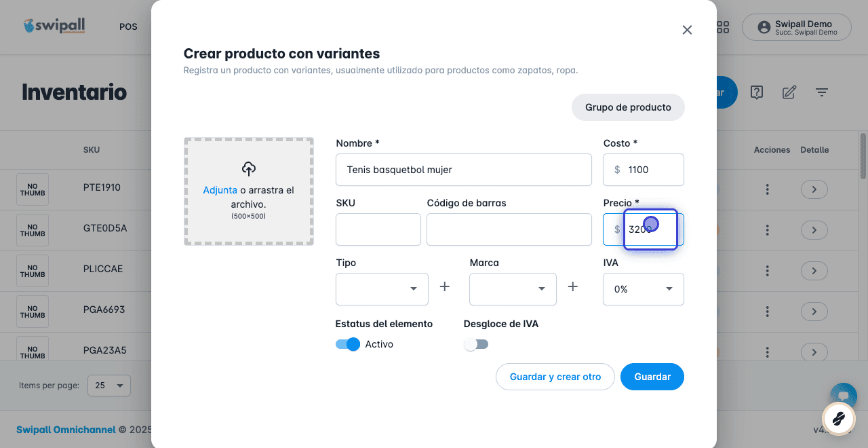
Task: Click the edit pencil icon in toolbar
Action: (789, 92)
